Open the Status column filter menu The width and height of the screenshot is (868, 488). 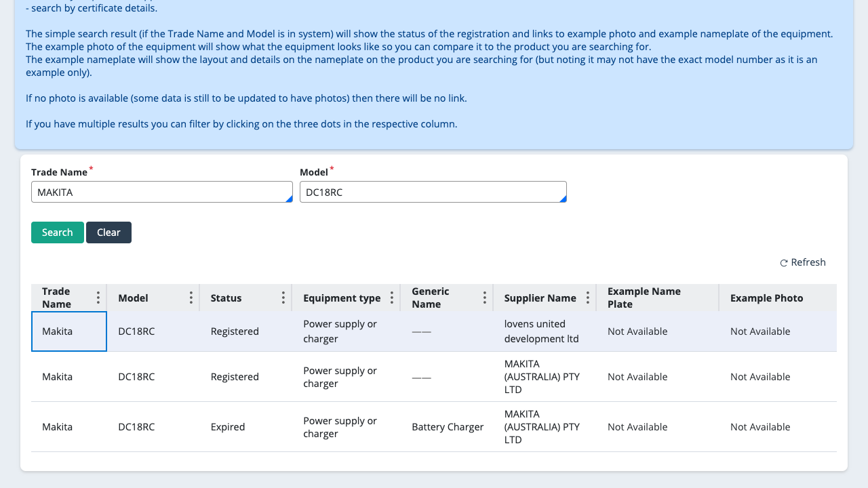click(283, 297)
